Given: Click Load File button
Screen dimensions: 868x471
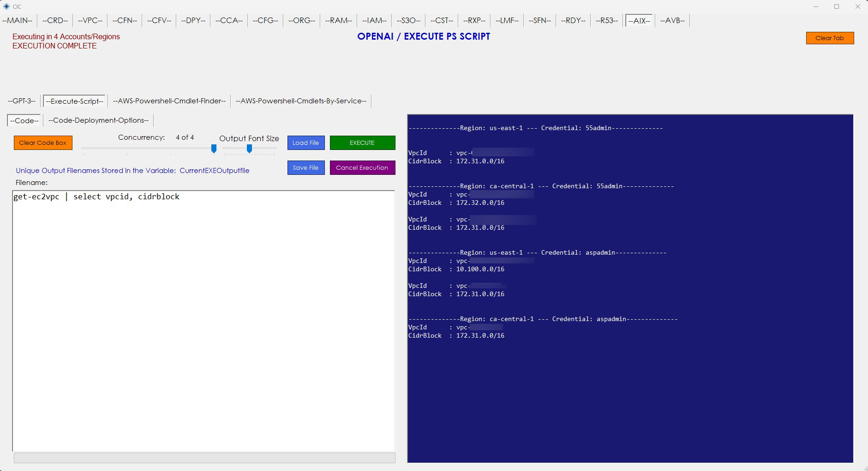Looking at the screenshot, I should coord(305,143).
